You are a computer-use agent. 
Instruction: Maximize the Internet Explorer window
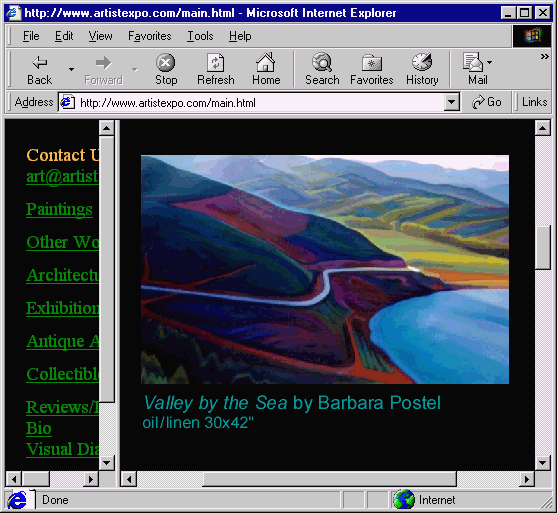pos(525,13)
